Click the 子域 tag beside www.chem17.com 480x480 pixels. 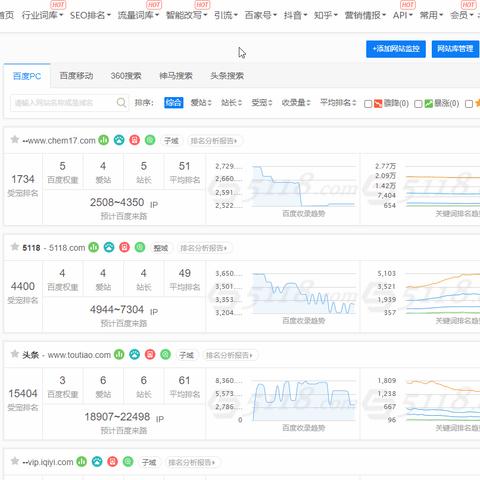tap(171, 141)
